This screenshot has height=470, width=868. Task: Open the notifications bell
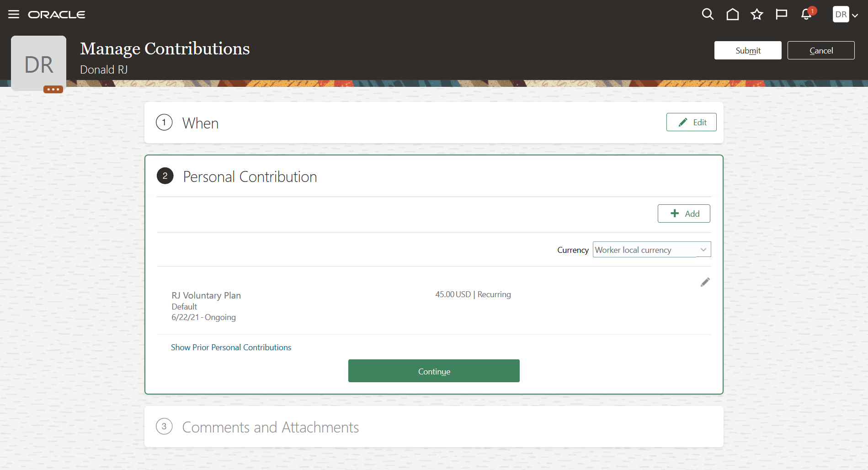(806, 15)
